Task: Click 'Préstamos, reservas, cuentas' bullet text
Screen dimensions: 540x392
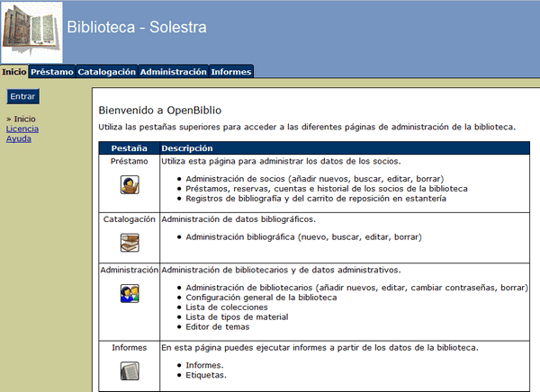Action: (x=327, y=189)
